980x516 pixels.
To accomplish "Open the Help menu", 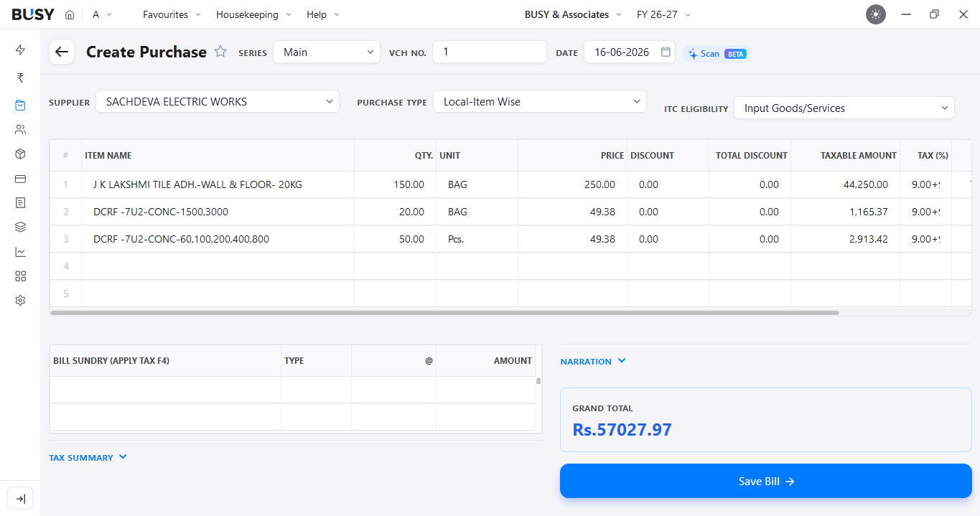I will [x=322, y=14].
